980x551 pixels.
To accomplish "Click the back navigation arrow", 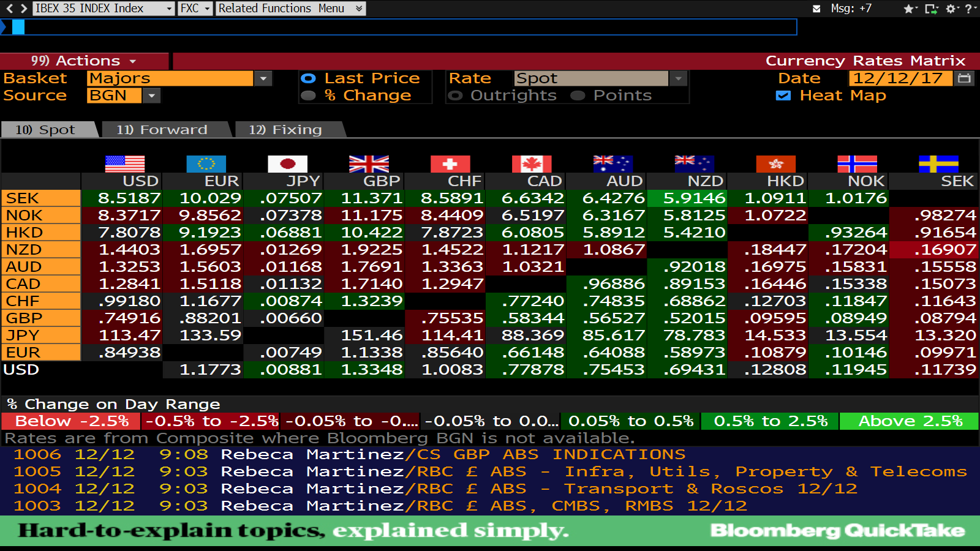I will pyautogui.click(x=9, y=9).
